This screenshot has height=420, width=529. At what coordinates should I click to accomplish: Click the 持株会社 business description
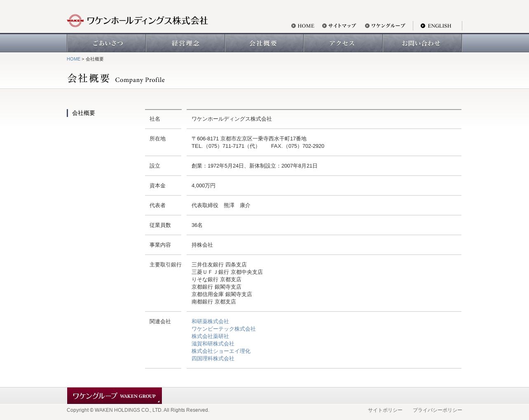tap(202, 245)
